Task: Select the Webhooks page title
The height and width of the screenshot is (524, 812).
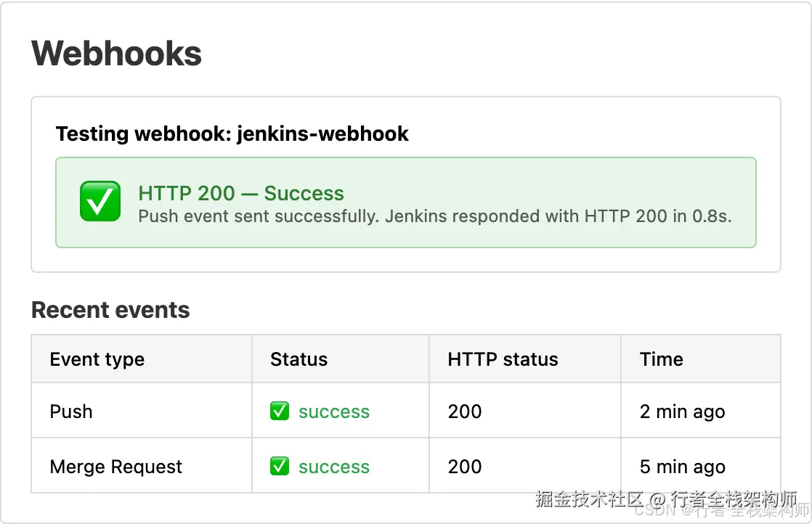Action: 116,53
